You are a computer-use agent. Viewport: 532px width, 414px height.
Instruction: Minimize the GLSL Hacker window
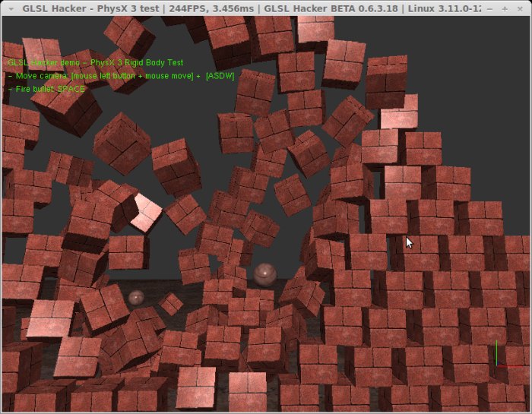point(489,9)
